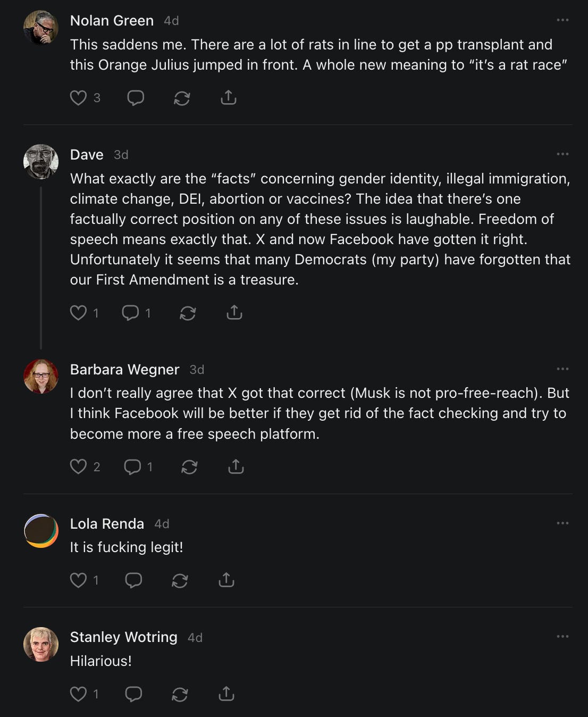
Task: Restack Lola Renda's comment
Action: 180,580
